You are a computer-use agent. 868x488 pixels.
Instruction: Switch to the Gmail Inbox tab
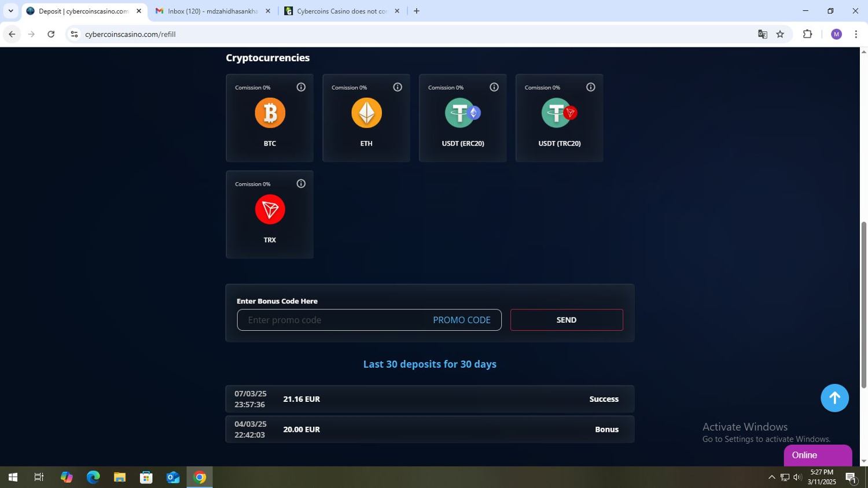[x=212, y=11]
